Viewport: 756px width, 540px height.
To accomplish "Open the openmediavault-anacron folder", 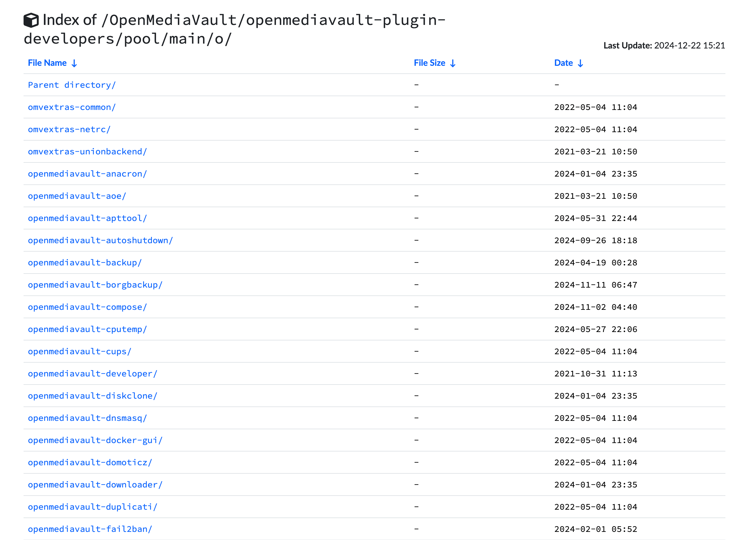I will (x=87, y=174).
